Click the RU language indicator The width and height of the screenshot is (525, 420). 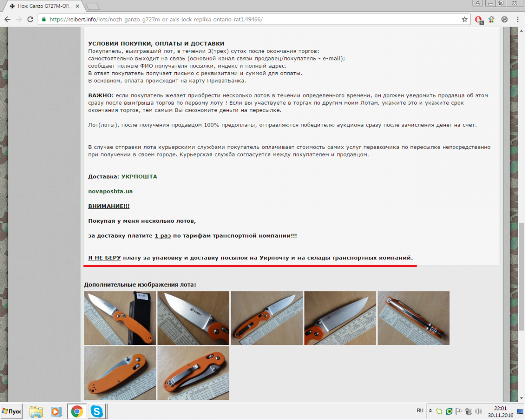420,411
